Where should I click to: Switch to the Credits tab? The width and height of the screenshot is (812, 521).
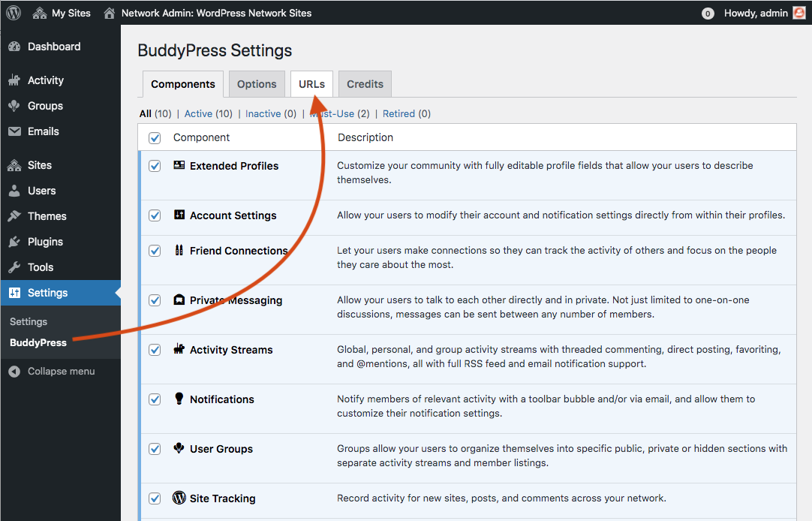(x=365, y=84)
